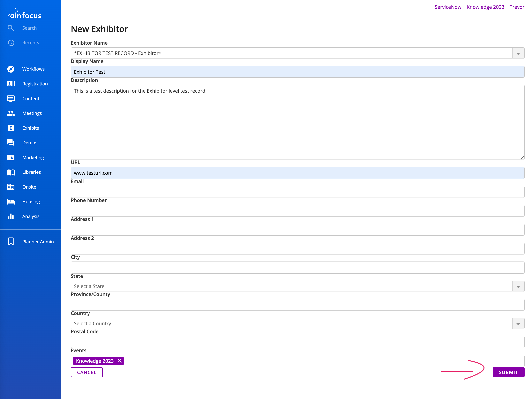Open the Analysis bar chart icon
This screenshot has width=532, height=399.
[11, 216]
